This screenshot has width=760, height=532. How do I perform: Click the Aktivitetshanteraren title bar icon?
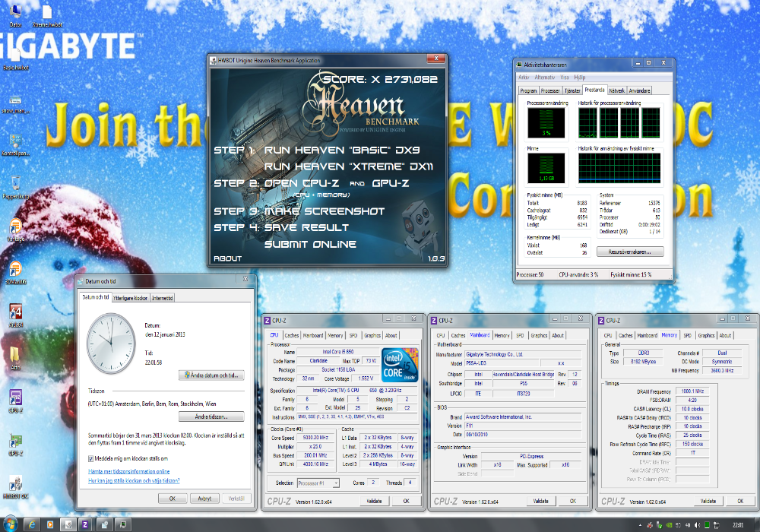tap(520, 64)
